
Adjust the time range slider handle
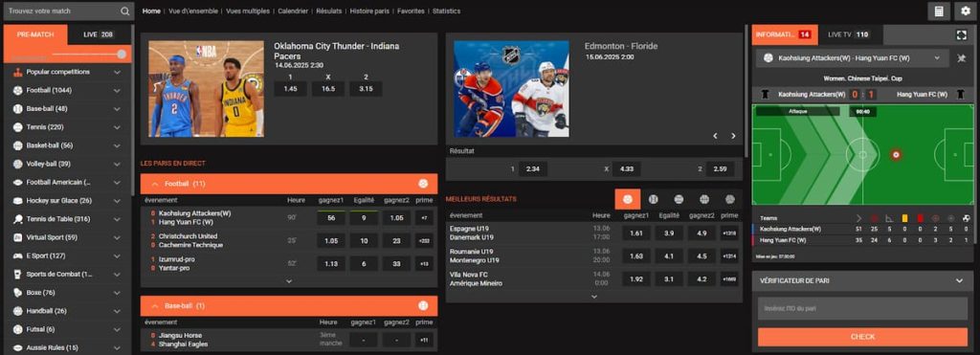click(x=122, y=55)
